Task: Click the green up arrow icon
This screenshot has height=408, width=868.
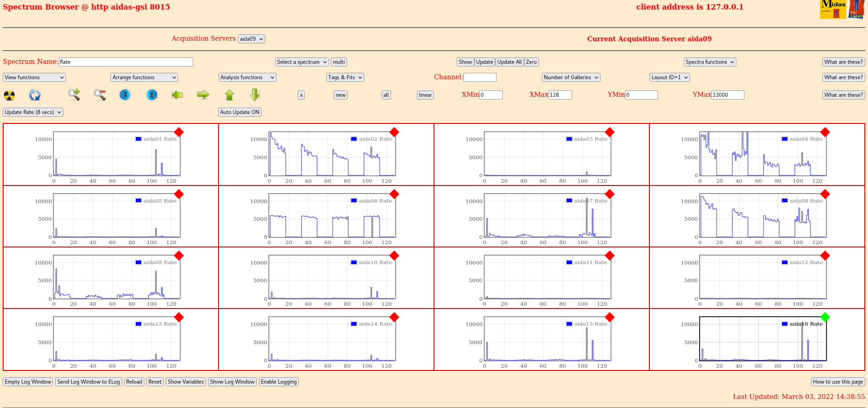Action: click(x=229, y=95)
